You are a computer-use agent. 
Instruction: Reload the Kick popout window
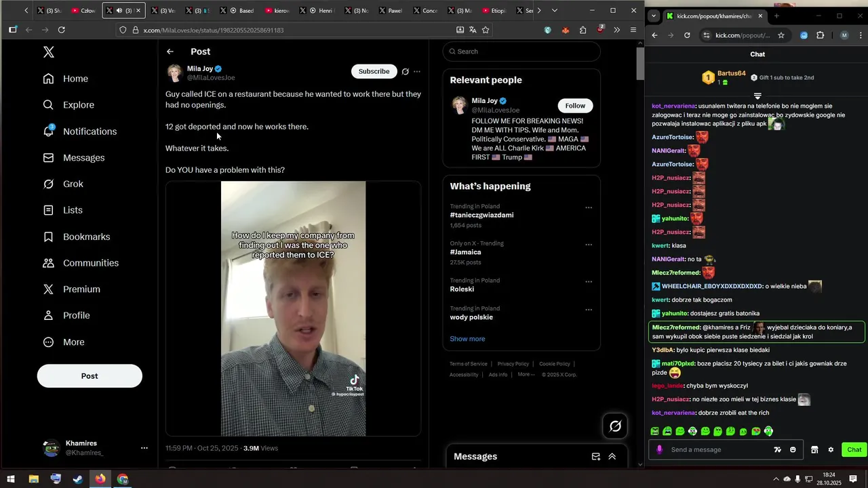[x=687, y=35]
